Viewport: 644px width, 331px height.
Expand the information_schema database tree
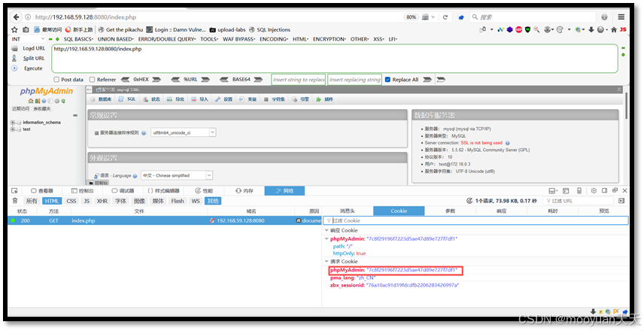pyautogui.click(x=12, y=123)
